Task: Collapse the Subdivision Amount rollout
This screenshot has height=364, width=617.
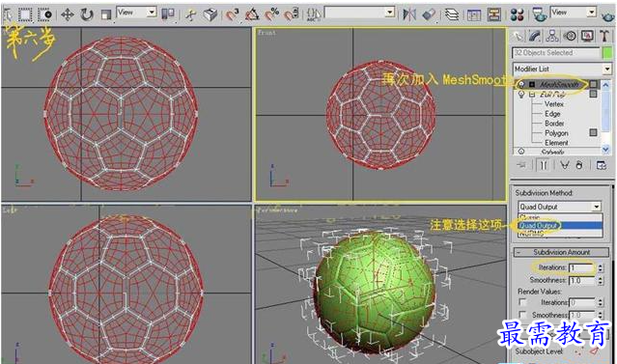Action: click(561, 252)
